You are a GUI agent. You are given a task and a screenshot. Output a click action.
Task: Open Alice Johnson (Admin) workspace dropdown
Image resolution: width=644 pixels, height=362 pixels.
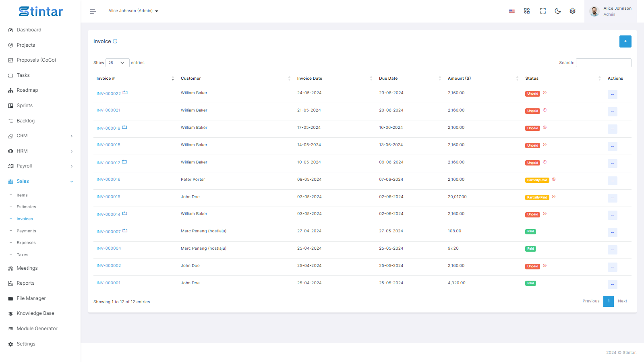tap(133, 11)
